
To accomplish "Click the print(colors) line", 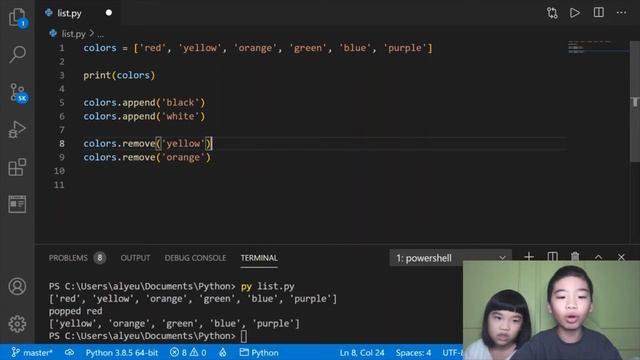I will point(119,76).
